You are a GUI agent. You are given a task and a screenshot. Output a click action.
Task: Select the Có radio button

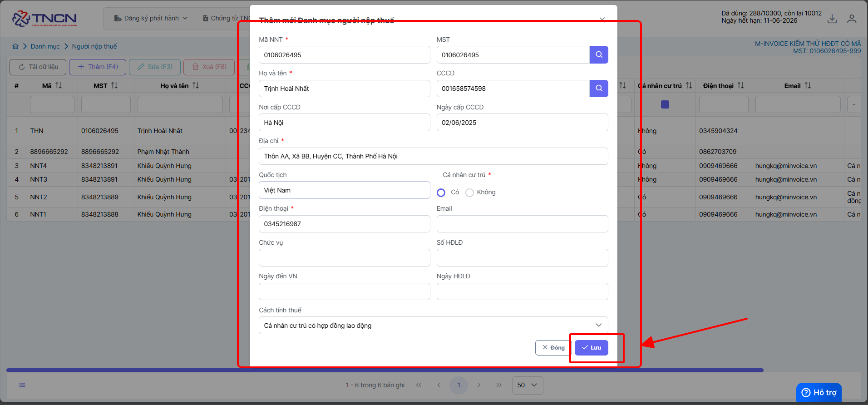tap(441, 193)
